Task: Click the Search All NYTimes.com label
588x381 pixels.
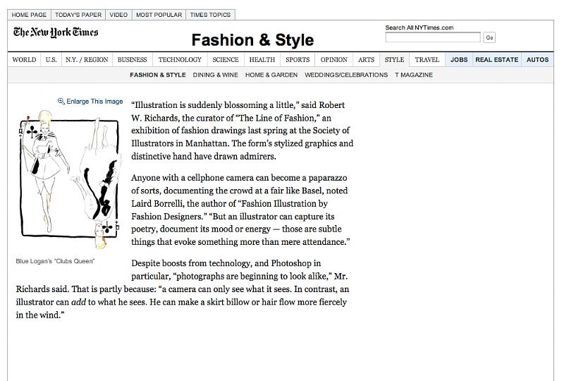Action: (419, 28)
